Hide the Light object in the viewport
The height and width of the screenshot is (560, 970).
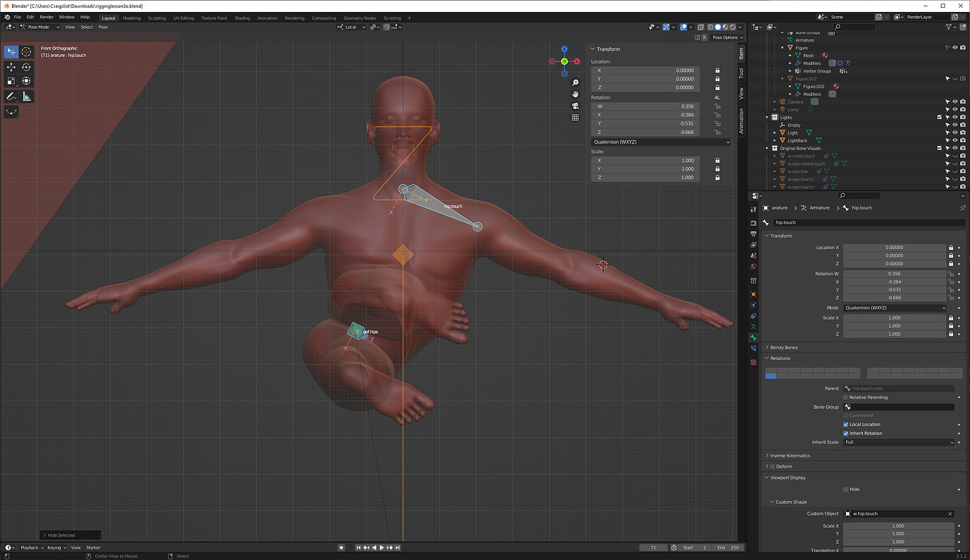pos(955,133)
